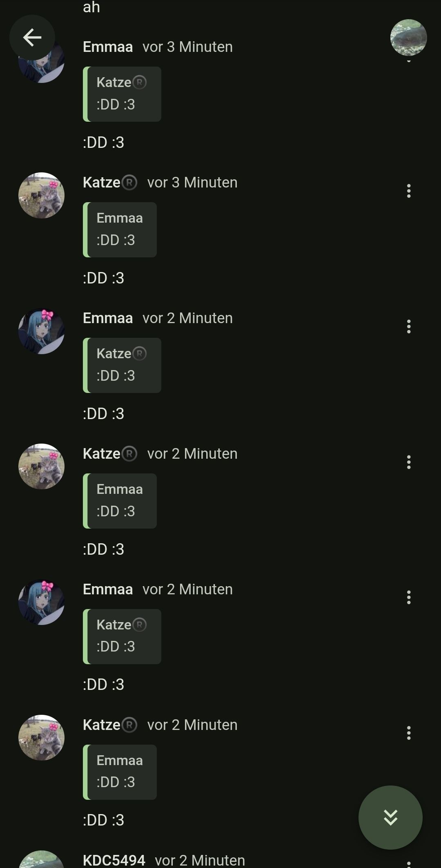Open options for Emmaa's first 2-minute message
Viewport: 441px width, 868px height.
coord(409,327)
